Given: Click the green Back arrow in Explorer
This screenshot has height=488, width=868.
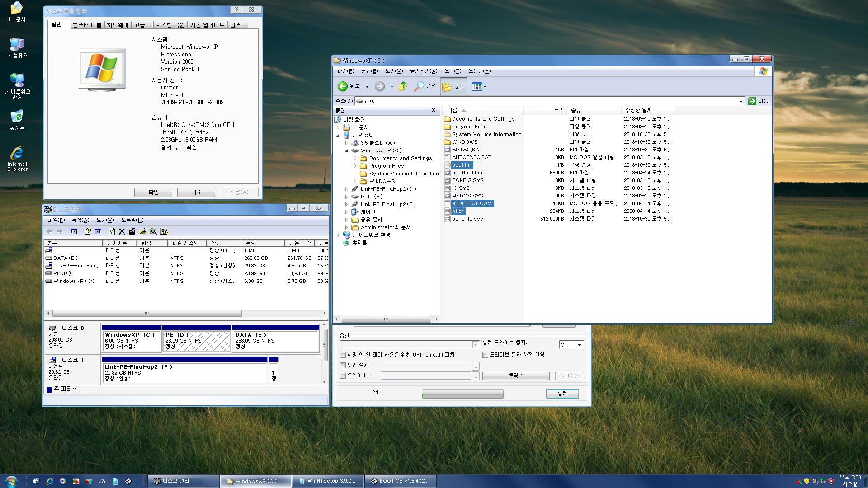Looking at the screenshot, I should (343, 86).
